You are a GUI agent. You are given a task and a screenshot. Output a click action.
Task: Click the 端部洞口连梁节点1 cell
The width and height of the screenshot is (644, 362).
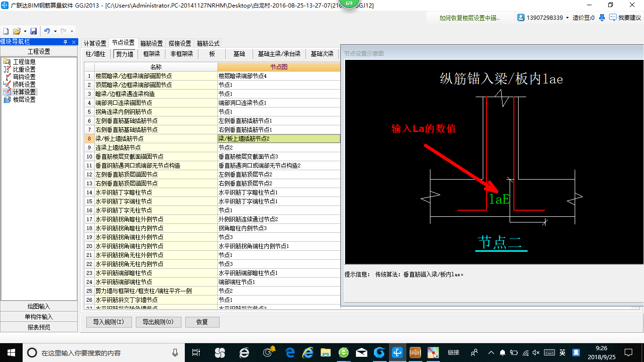279,103
